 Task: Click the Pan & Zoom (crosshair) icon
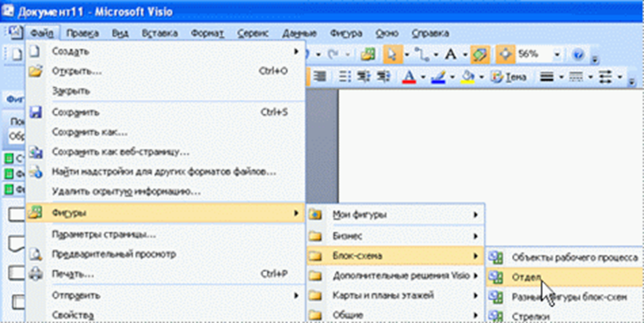[505, 54]
